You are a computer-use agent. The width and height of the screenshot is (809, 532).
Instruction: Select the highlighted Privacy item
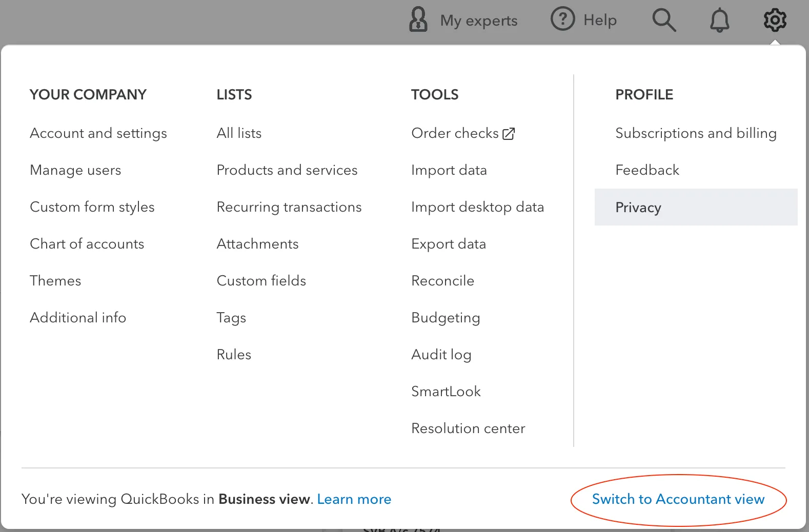click(x=696, y=207)
